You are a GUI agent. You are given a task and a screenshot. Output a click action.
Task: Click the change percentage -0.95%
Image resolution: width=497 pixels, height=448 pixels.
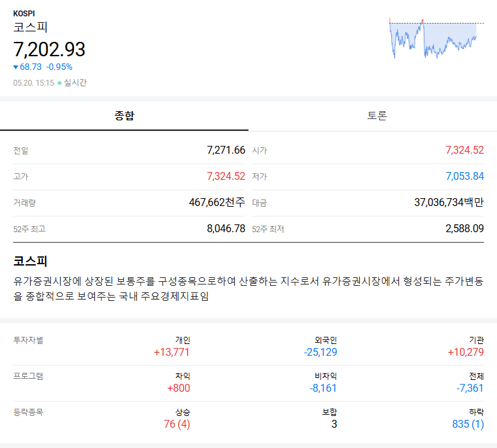60,67
